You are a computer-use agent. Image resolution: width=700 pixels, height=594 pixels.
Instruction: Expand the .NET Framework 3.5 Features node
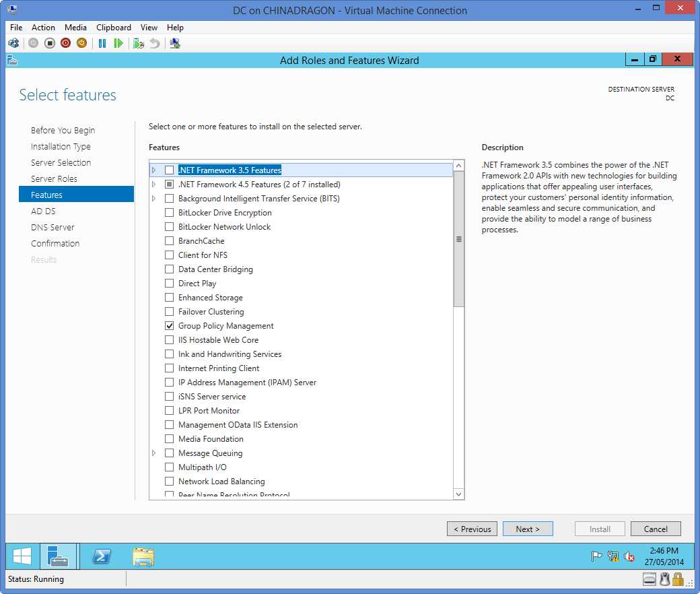[x=153, y=170]
